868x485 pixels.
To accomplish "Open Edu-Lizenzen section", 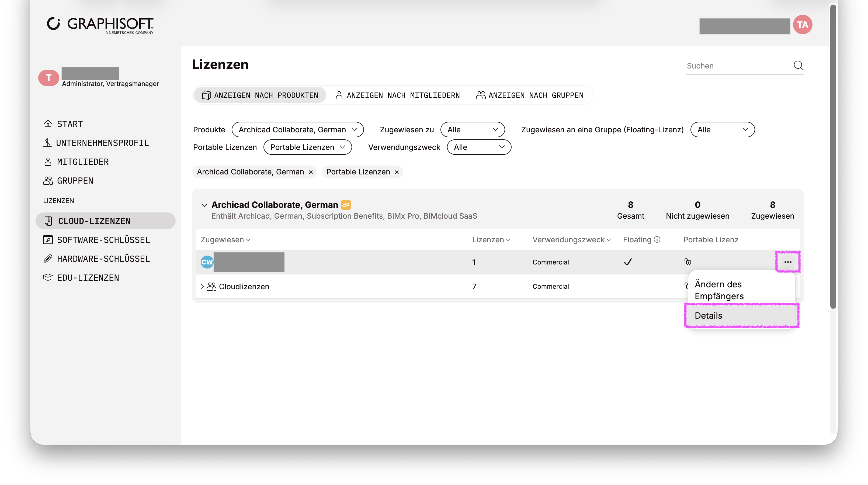I will (x=81, y=278).
